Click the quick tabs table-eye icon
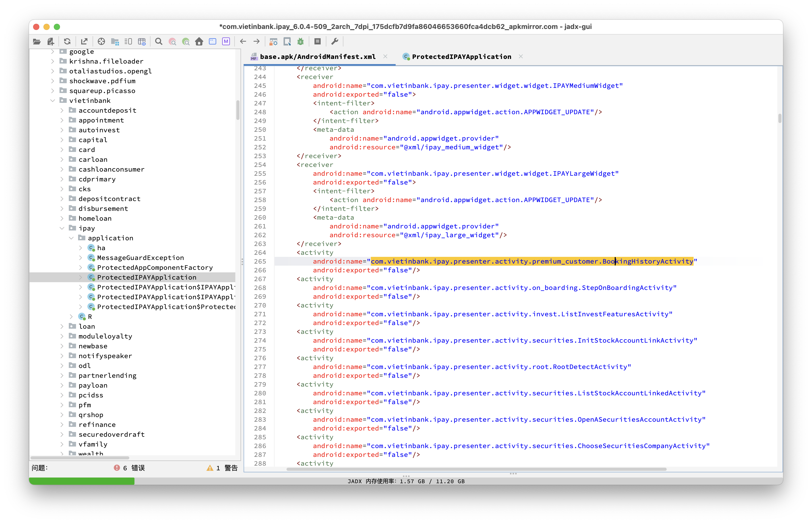 point(142,41)
